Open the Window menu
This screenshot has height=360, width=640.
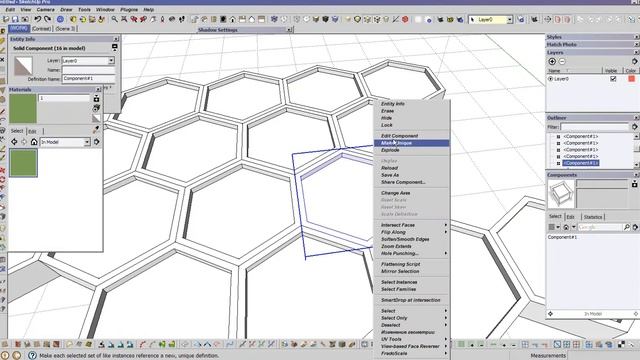105,9
